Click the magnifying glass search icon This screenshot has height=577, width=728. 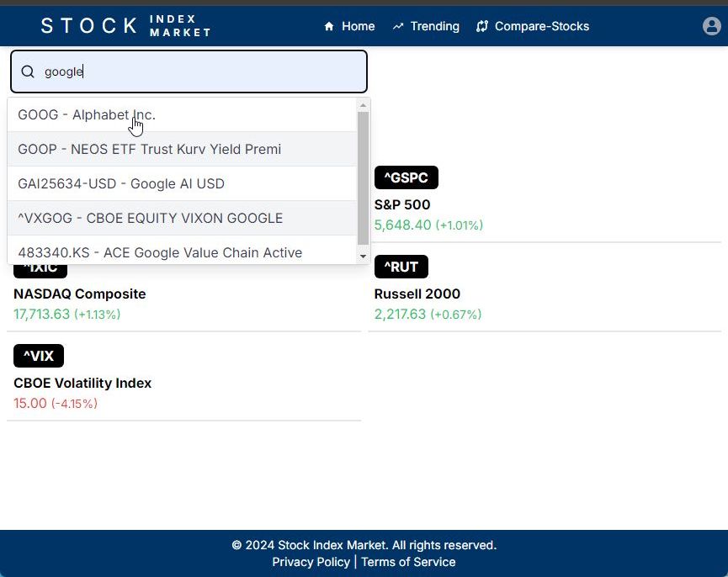pos(28,71)
